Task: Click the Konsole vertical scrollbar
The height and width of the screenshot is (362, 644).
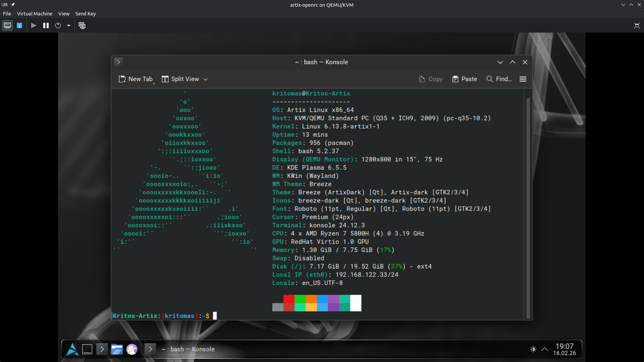Action: pyautogui.click(x=528, y=208)
